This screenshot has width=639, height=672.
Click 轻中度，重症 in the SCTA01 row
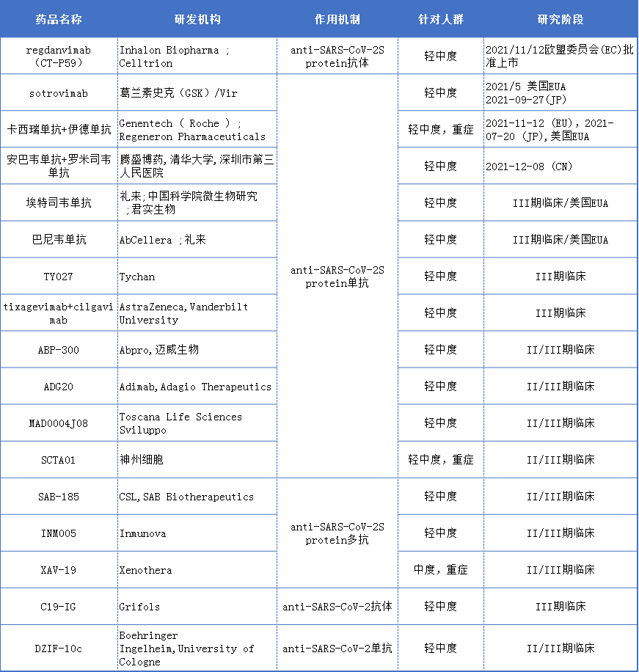click(441, 460)
